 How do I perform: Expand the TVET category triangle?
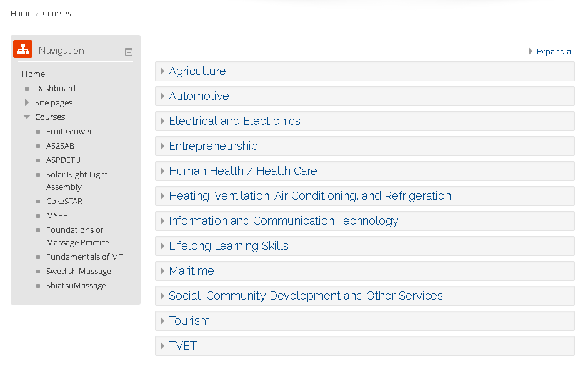click(x=162, y=346)
